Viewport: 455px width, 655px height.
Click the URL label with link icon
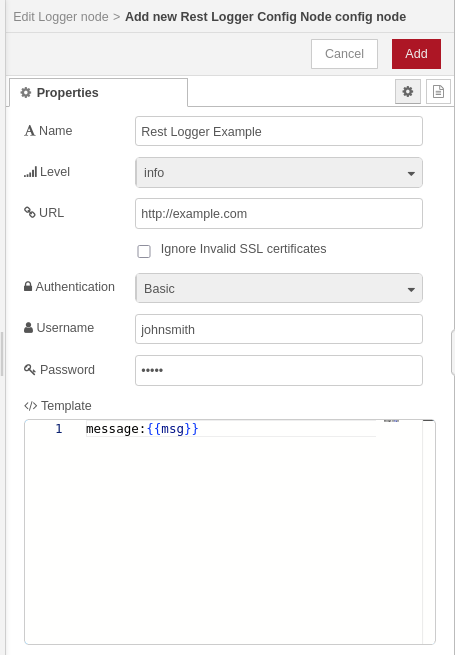[44, 213]
